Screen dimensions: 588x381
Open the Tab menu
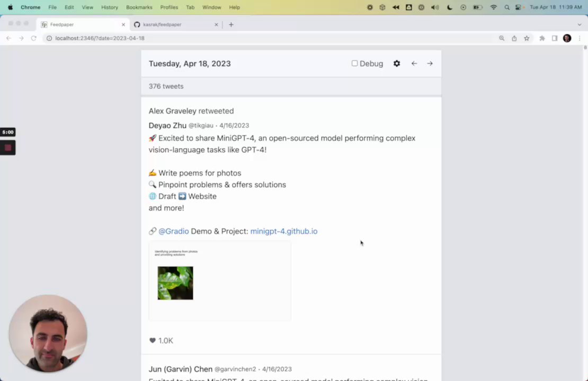pos(190,7)
